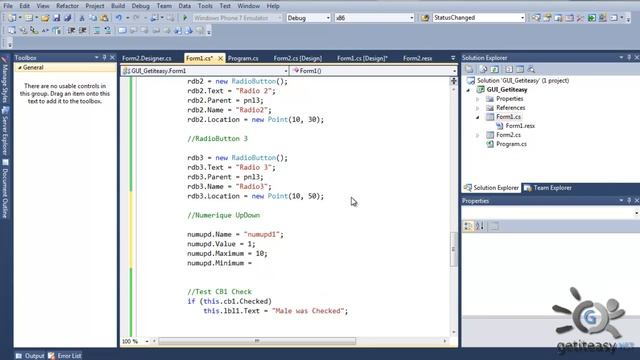Switch to the Program.cs tab
Image resolution: width=640 pixels, height=360 pixels.
[243, 58]
